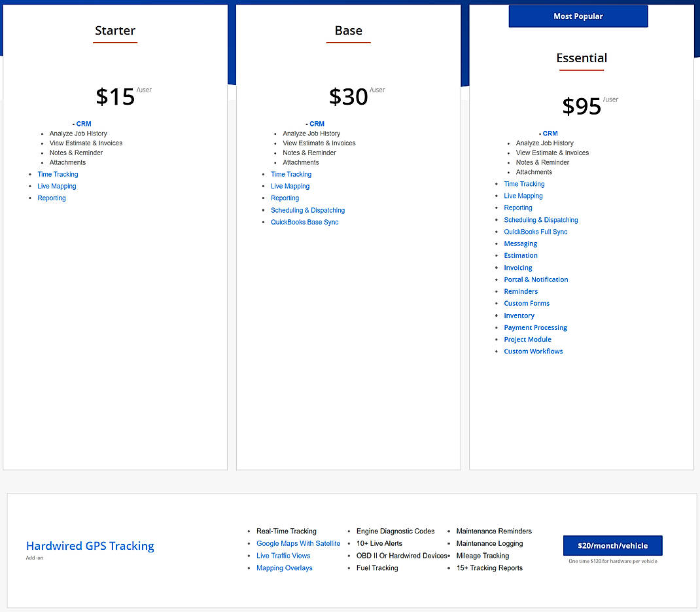Open Scheduling & Dispatching in Base plan
This screenshot has height=612, width=700.
307,210
